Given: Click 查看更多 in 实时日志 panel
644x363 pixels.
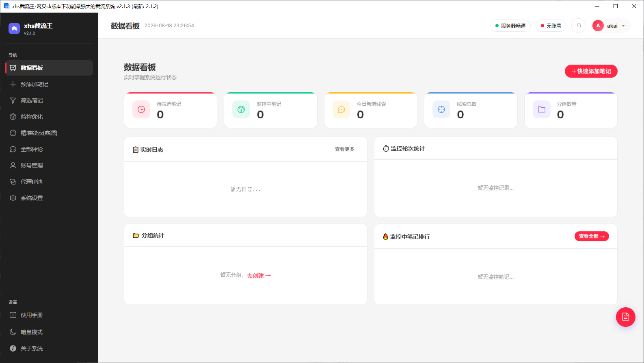Looking at the screenshot, I should click(x=345, y=149).
